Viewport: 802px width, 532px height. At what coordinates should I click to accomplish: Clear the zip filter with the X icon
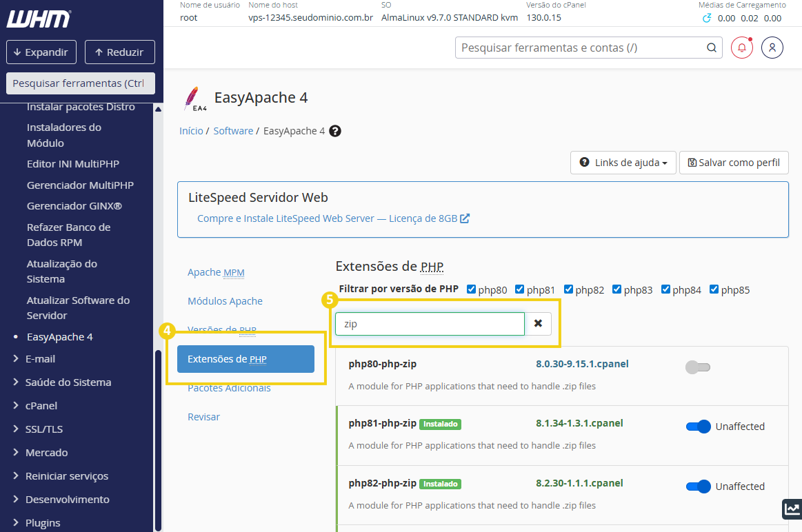point(538,323)
